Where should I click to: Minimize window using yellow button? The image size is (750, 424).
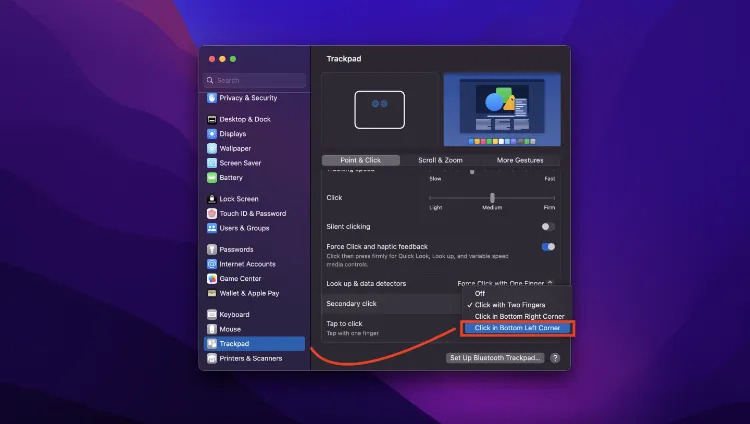point(222,59)
